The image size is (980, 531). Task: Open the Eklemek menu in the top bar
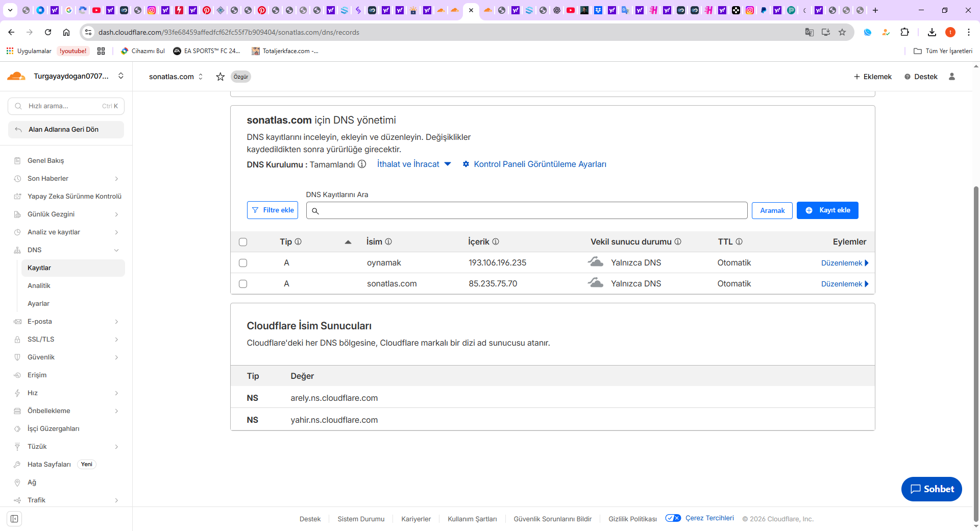[x=872, y=77]
